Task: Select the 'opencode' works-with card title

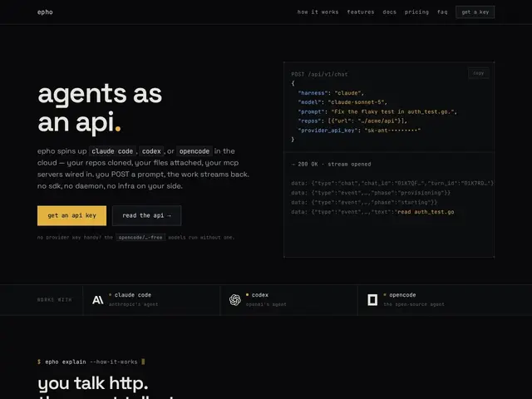Action: coord(402,295)
